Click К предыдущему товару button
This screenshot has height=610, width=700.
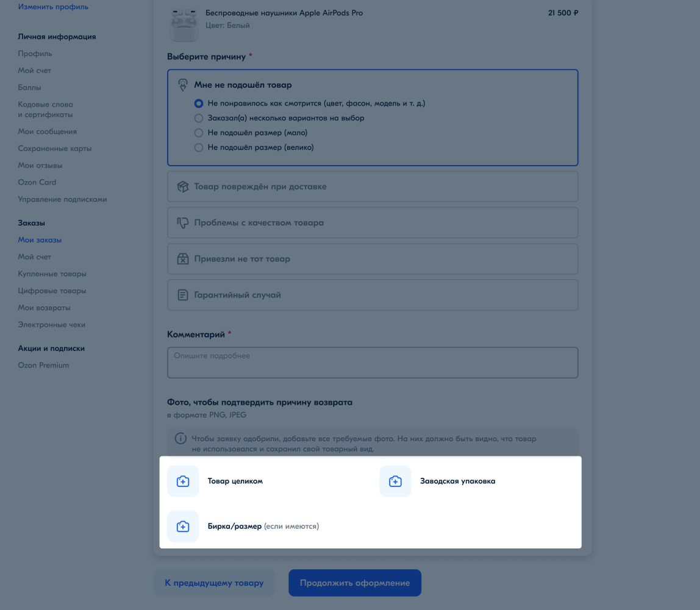tap(214, 583)
